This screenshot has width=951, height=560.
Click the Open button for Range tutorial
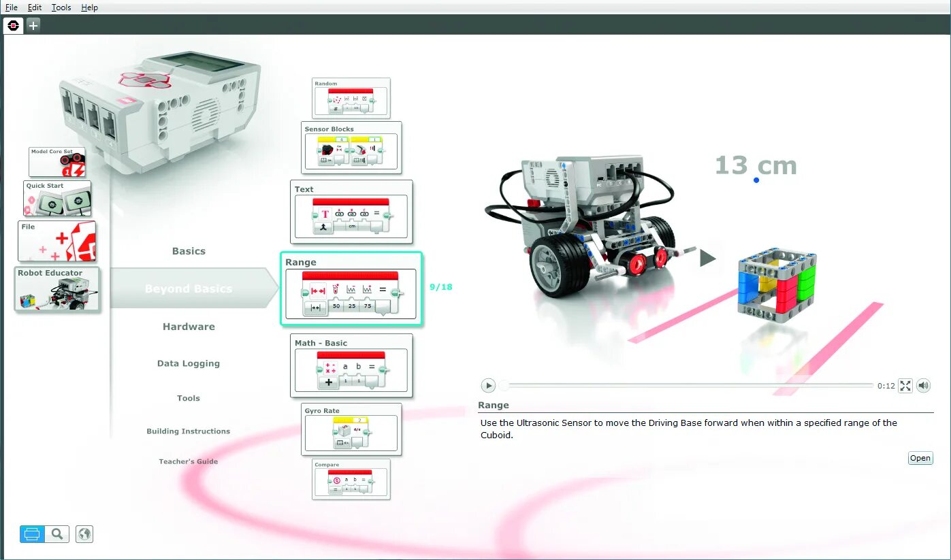920,458
